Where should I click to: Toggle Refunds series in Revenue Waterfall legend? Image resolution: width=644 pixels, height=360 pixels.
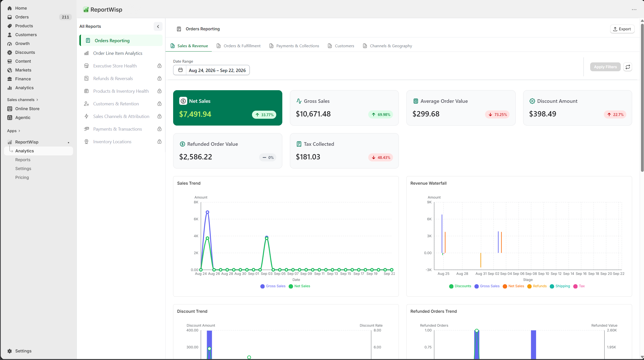coord(537,286)
